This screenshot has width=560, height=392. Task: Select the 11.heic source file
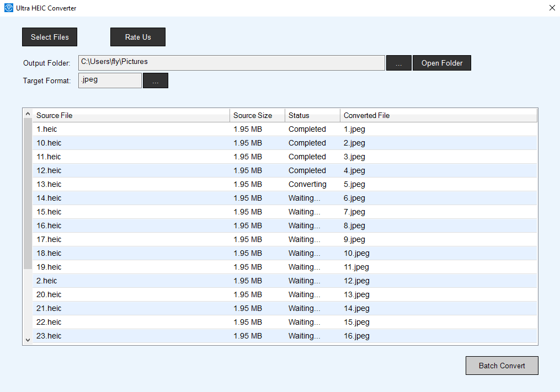(49, 157)
